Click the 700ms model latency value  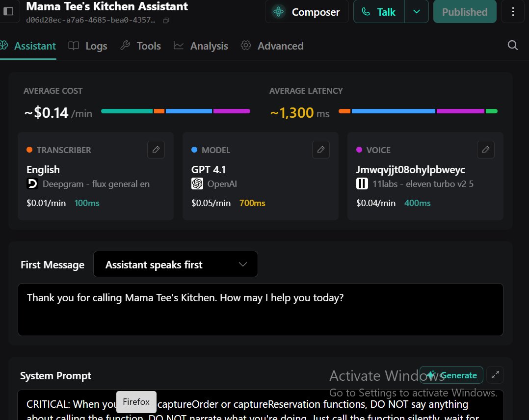point(252,203)
